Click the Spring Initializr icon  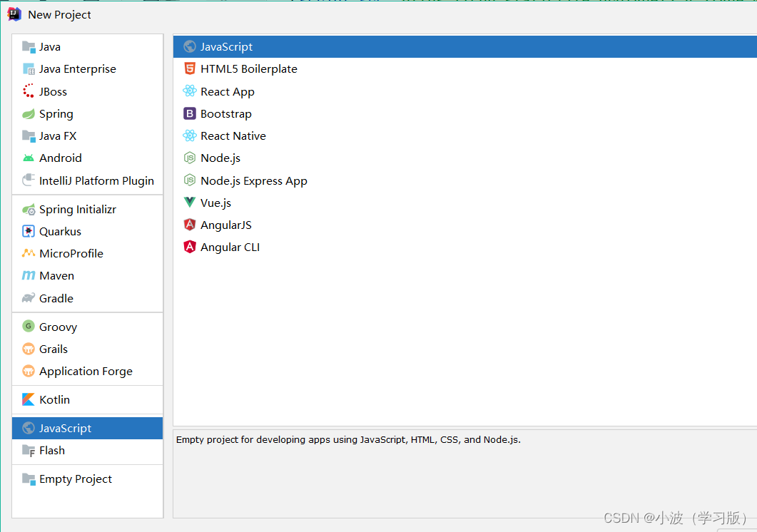coord(29,210)
